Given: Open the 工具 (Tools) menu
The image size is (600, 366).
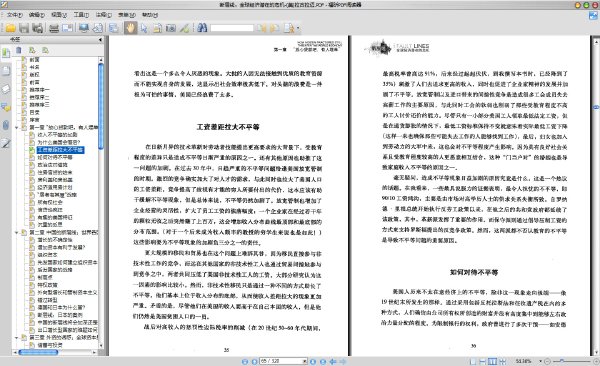Looking at the screenshot, I should (x=81, y=15).
